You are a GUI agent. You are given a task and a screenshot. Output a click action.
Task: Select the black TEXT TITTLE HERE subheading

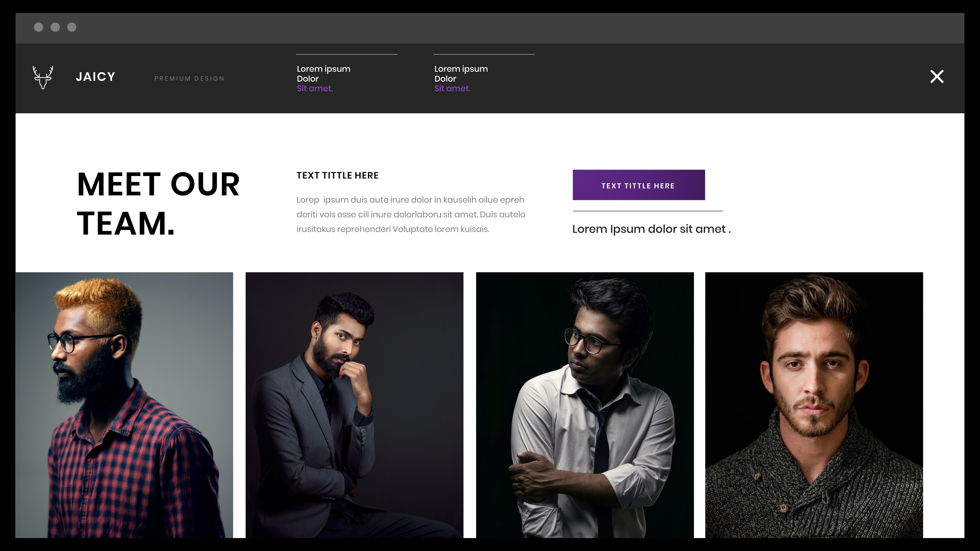[x=337, y=175]
